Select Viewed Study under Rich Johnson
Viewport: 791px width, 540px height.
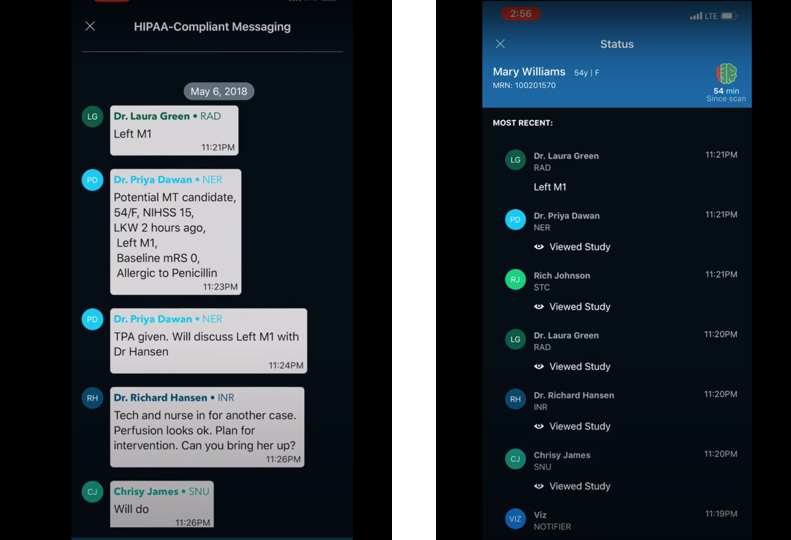(580, 307)
